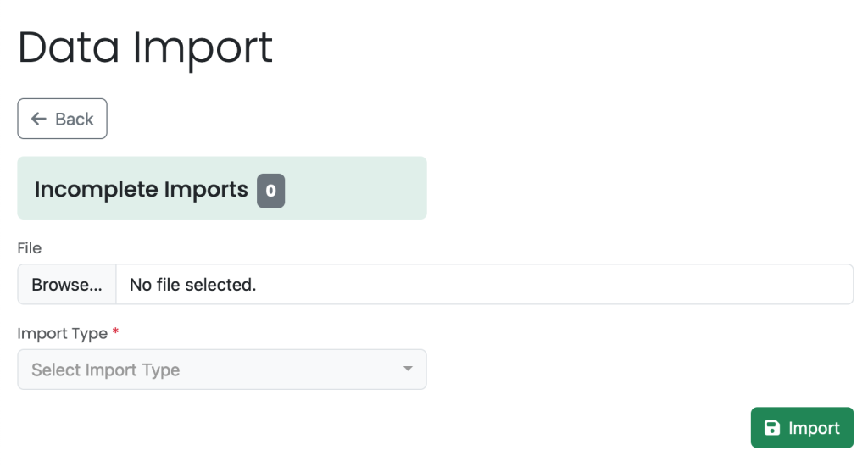The image size is (868, 467).
Task: Click the empty area of file input
Action: click(x=554, y=285)
